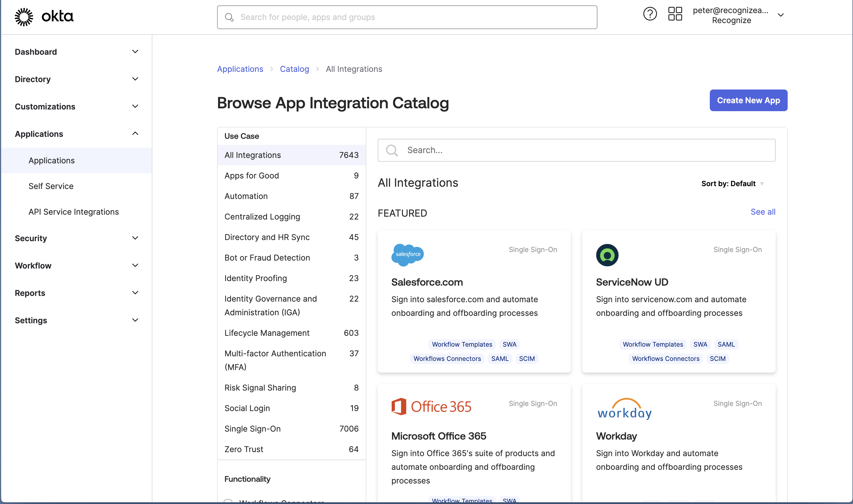The width and height of the screenshot is (853, 504).
Task: Filter by Centralized Logging
Action: tap(291, 217)
